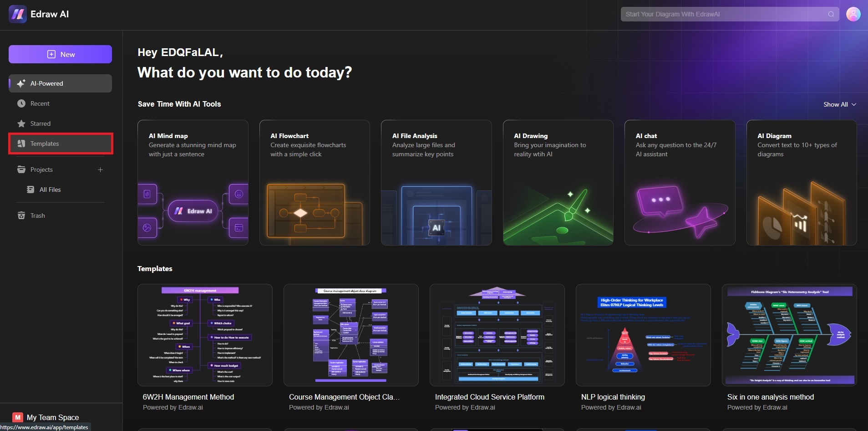This screenshot has width=868, height=431.
Task: Click the Templates sidebar icon
Action: 21,144
